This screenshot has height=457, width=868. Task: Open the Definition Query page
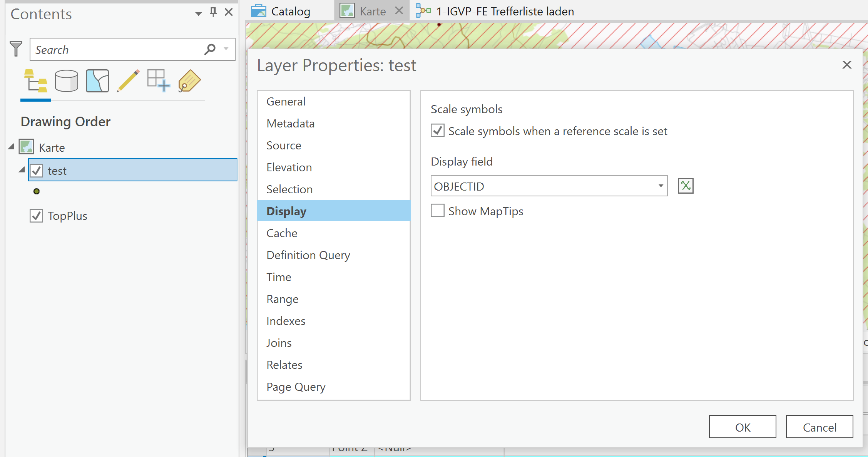coord(308,255)
